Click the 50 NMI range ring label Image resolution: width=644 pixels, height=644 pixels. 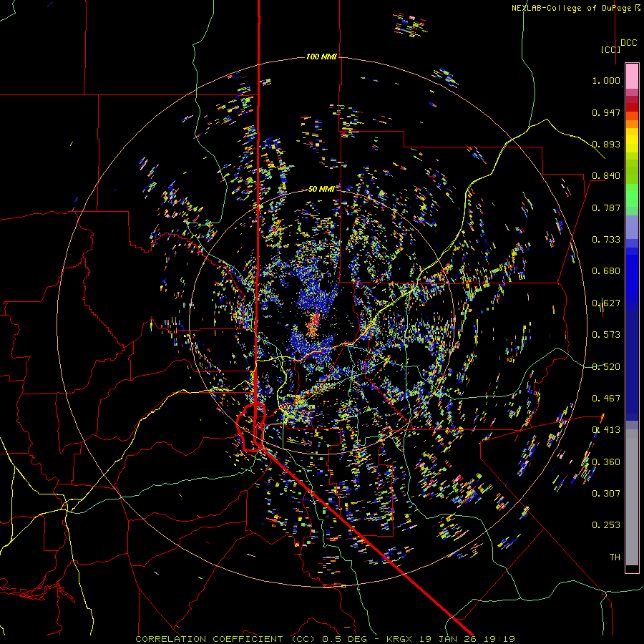(321, 189)
